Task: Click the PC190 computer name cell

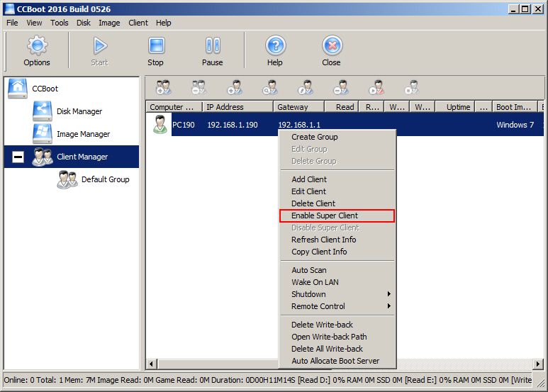Action: click(x=184, y=125)
